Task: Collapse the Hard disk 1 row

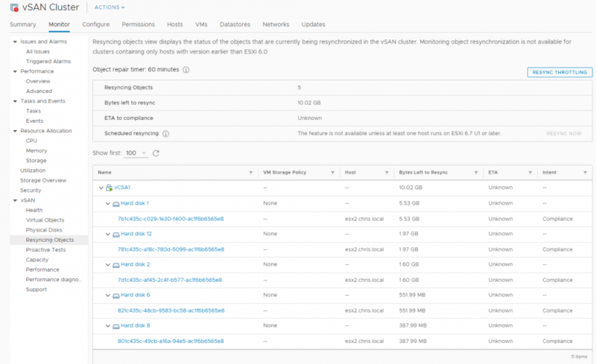Action: (108, 204)
